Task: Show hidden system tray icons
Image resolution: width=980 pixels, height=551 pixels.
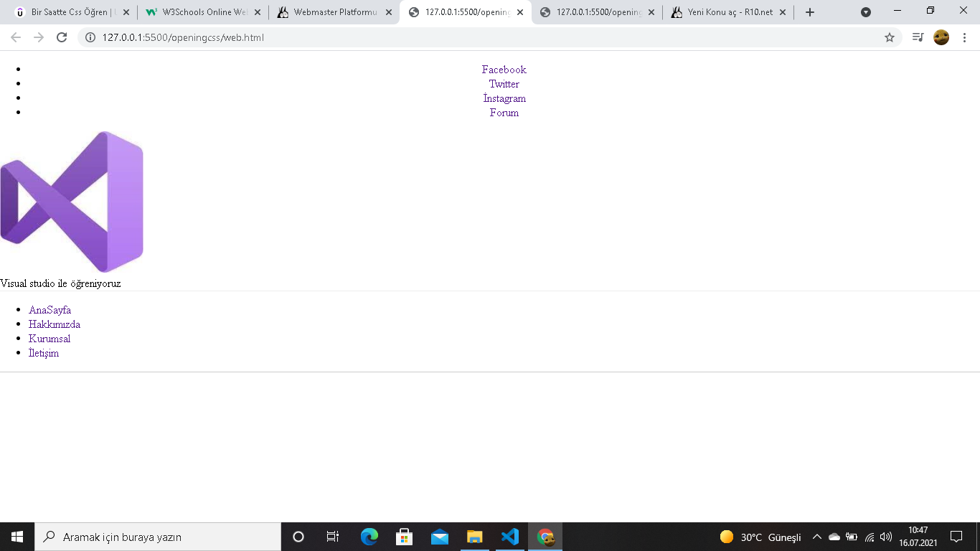Action: pyautogui.click(x=816, y=537)
